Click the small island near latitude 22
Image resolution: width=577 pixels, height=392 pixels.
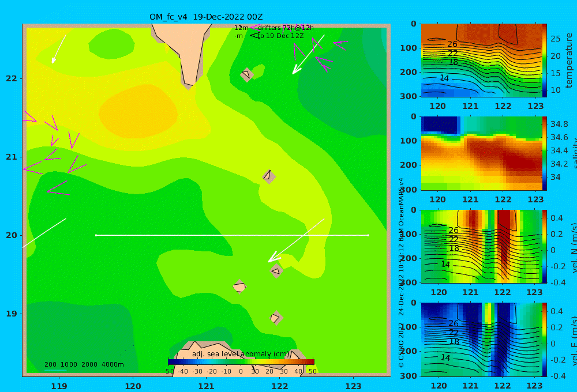tap(246, 74)
